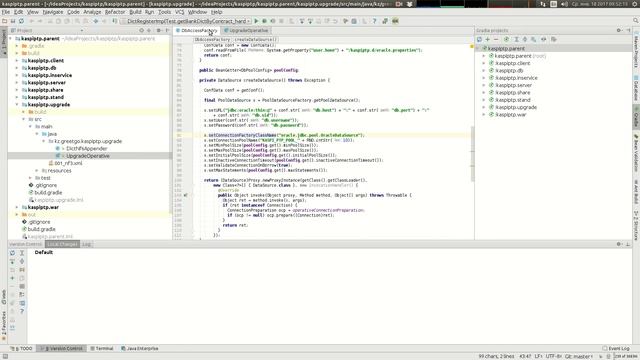Toggle Database tool window on right edge
This screenshot has height=360, width=640.
(x=636, y=88)
